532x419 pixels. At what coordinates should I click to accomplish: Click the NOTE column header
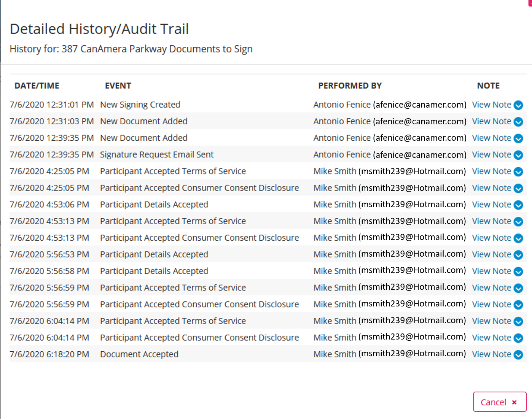click(488, 86)
